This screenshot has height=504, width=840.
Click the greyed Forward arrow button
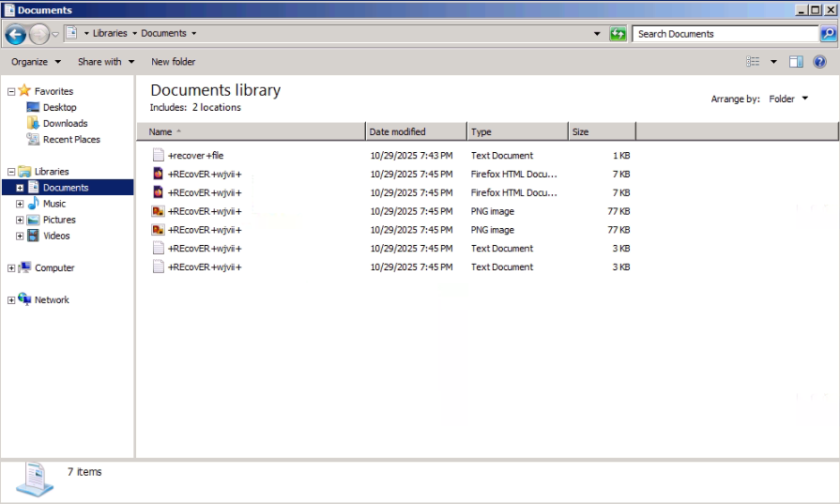(39, 35)
